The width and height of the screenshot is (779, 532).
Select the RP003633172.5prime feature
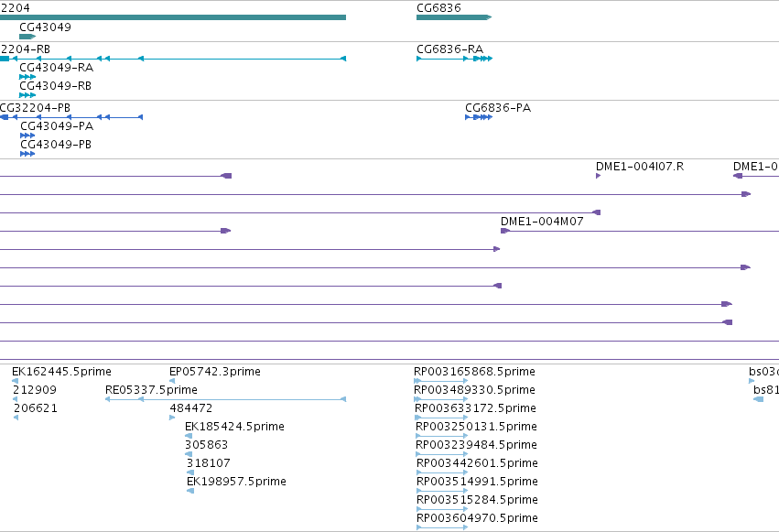[x=441, y=418]
